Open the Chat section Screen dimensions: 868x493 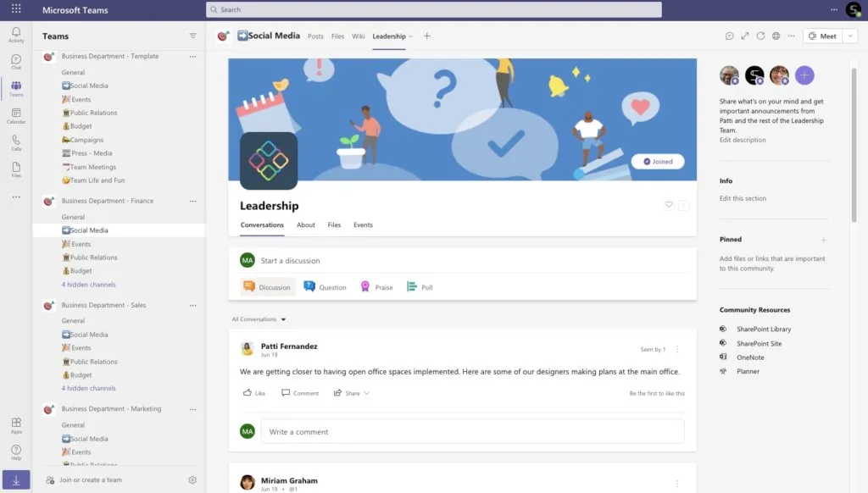click(16, 62)
